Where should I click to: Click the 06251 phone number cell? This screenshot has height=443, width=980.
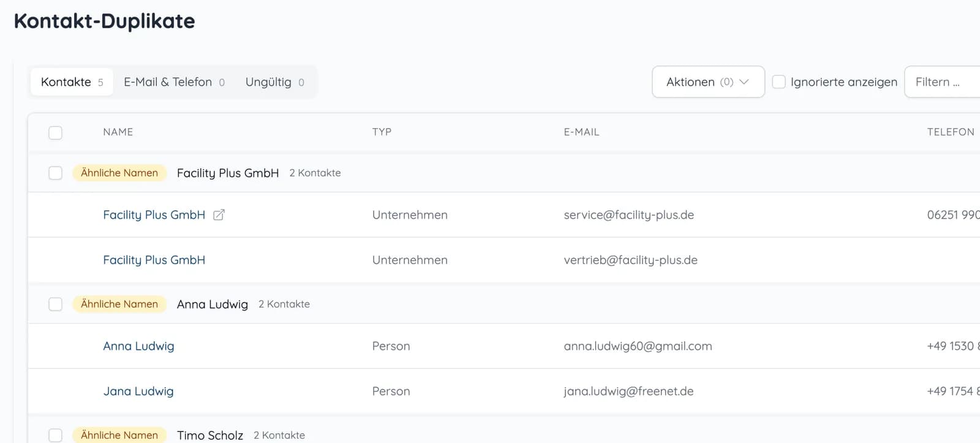point(953,215)
